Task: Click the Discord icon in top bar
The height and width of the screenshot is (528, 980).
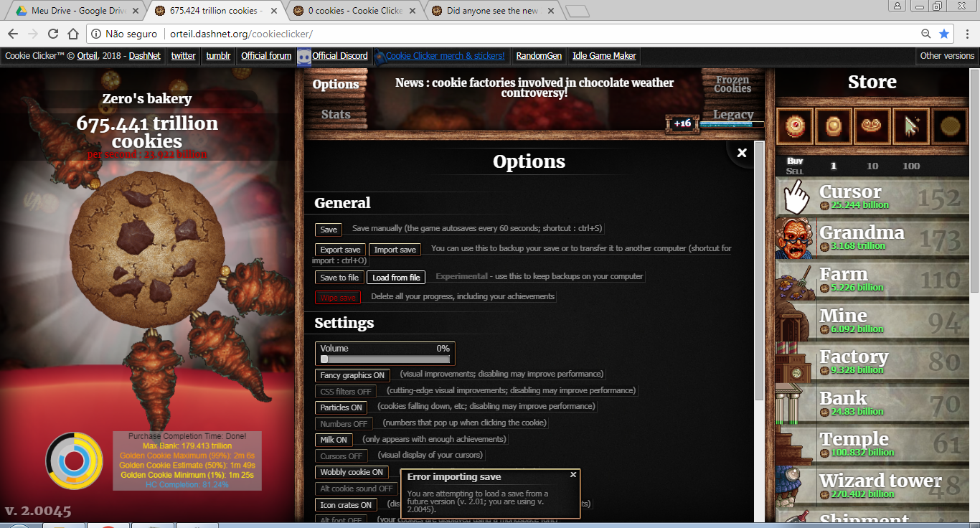Action: click(304, 56)
